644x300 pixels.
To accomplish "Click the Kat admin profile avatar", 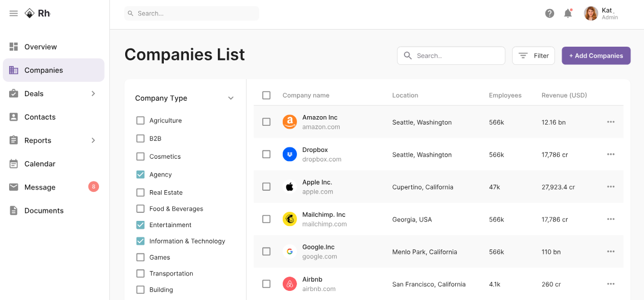I will tap(591, 13).
